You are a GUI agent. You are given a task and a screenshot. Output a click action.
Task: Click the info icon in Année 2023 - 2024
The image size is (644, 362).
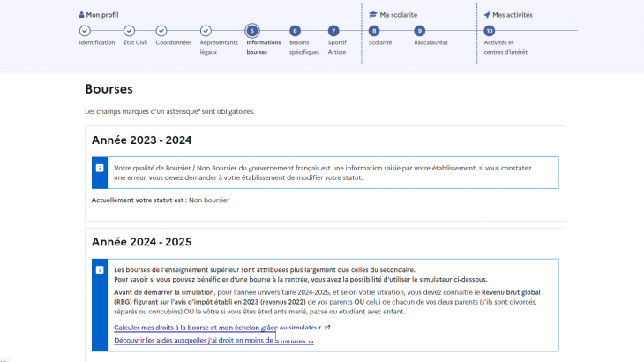click(x=100, y=168)
